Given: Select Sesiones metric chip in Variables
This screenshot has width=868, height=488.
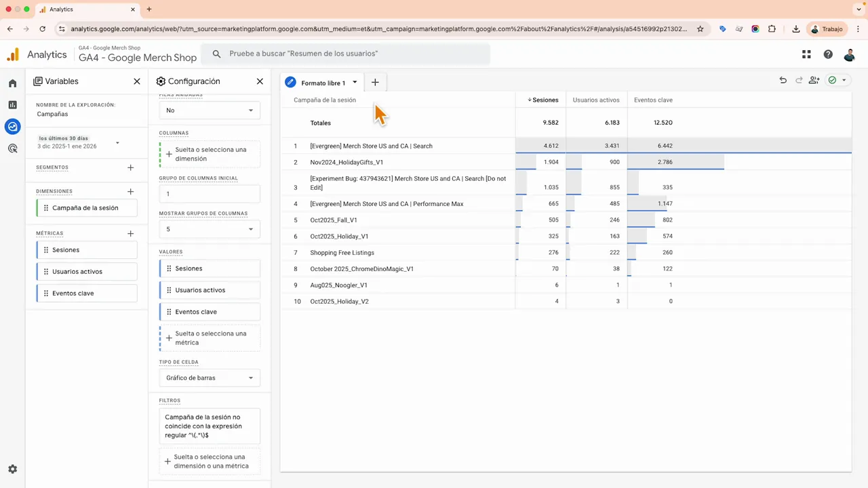Looking at the screenshot, I should 87,250.
